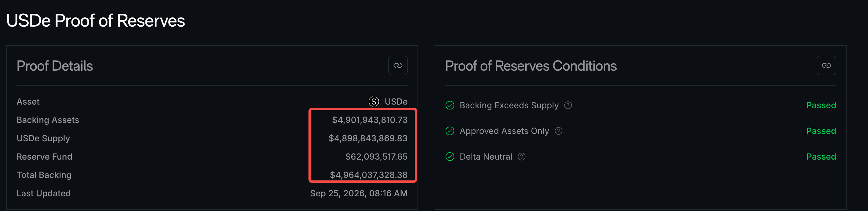Click green check icon for Approved Assets Only
The height and width of the screenshot is (211, 868).
(x=450, y=131)
